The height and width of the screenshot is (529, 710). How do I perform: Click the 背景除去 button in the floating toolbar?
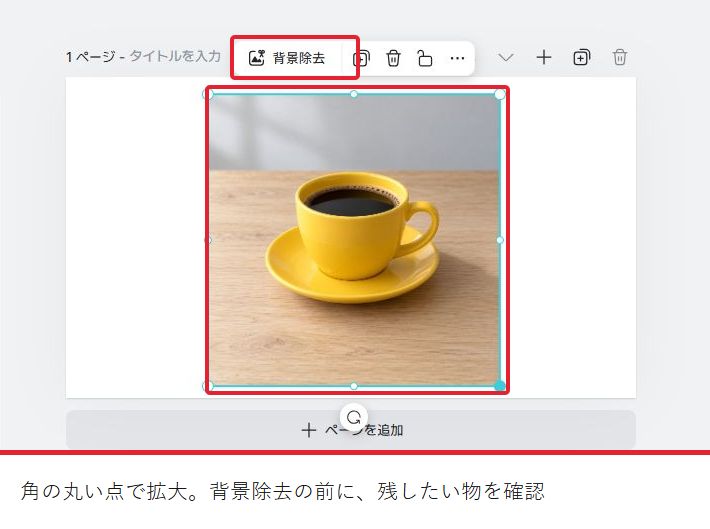point(287,58)
